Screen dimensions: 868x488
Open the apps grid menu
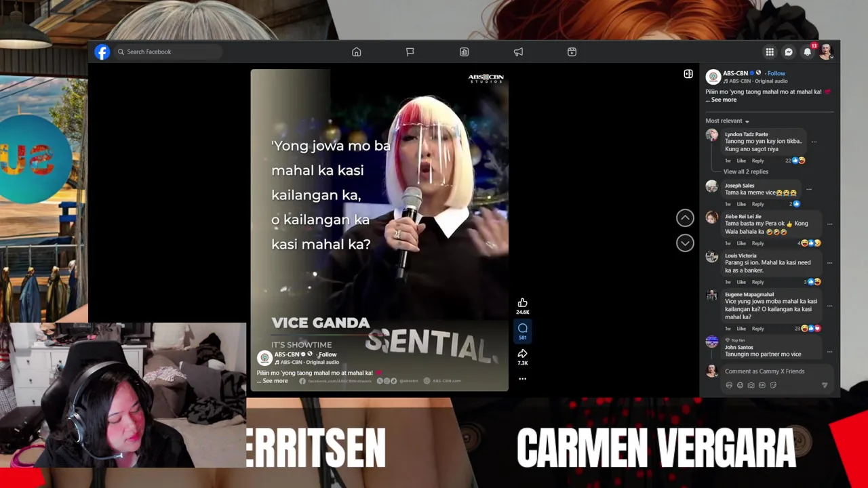coord(770,52)
